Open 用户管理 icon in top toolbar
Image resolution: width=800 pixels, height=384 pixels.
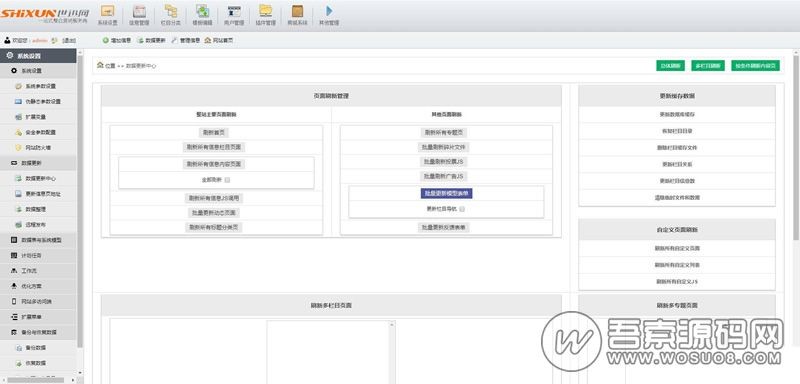[x=234, y=11]
